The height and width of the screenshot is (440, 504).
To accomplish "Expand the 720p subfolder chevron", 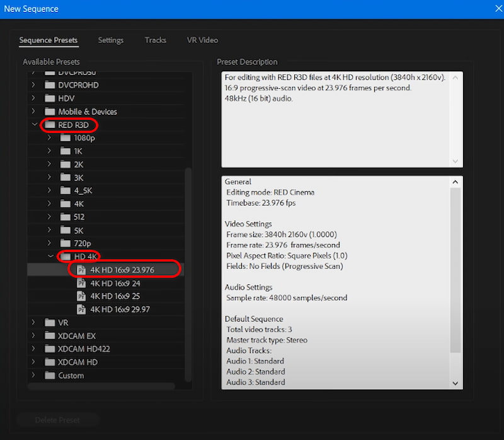I will pyautogui.click(x=49, y=243).
